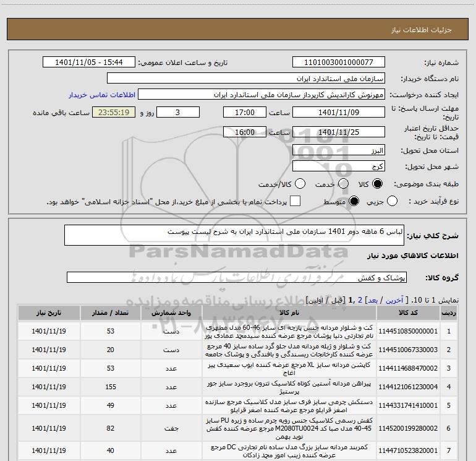Image resolution: width=476 pixels, height=461 pixels.
Task: Click product code 1144331741410001
Action: tap(408, 405)
